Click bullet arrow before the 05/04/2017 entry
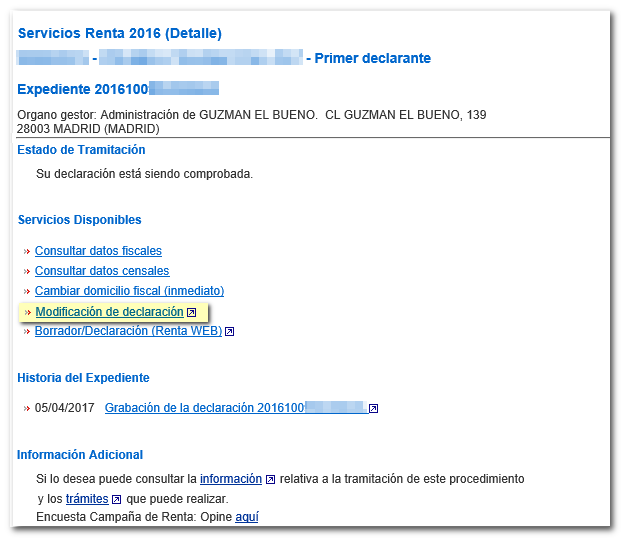 coord(27,409)
